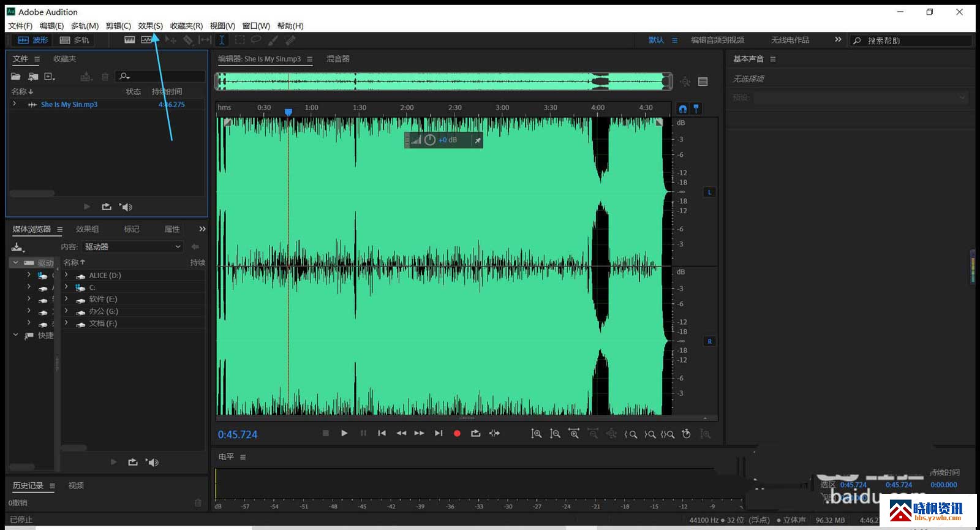The width and height of the screenshot is (980, 530).
Task: Show the spectral frequency display
Action: pyautogui.click(x=130, y=40)
